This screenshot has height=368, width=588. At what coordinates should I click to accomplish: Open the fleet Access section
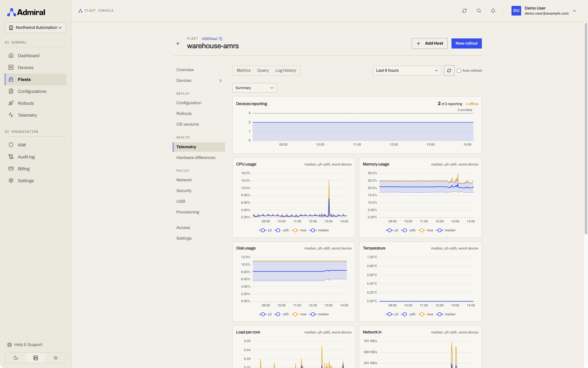click(x=199, y=228)
